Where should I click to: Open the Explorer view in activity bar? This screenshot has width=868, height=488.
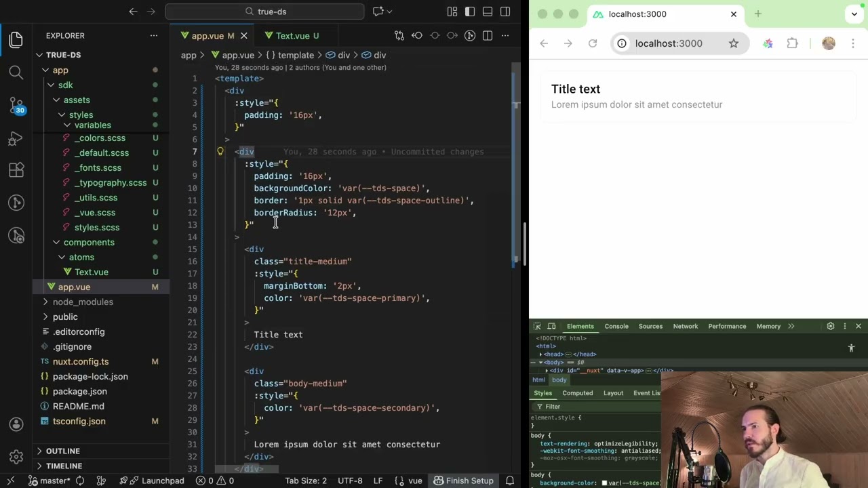(x=16, y=39)
